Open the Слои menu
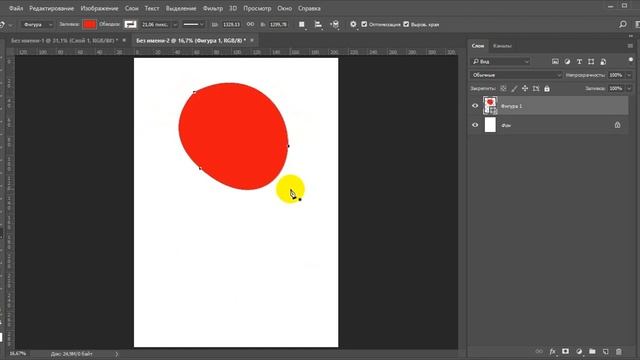Image resolution: width=640 pixels, height=360 pixels. click(131, 8)
